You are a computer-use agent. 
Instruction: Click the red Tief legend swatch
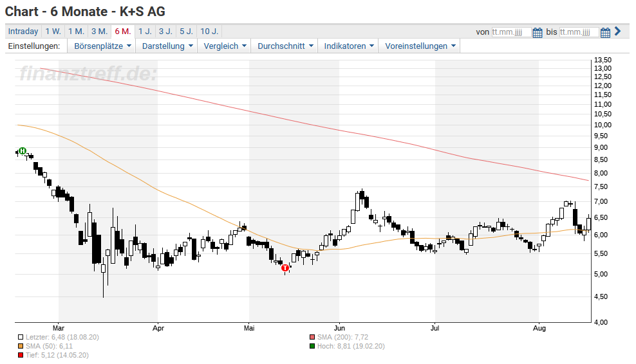point(21,355)
